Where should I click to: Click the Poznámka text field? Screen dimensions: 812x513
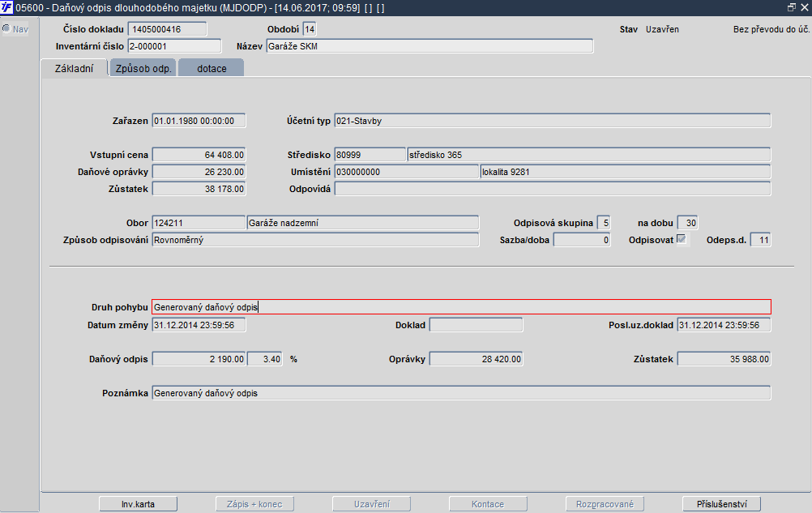[x=461, y=393]
